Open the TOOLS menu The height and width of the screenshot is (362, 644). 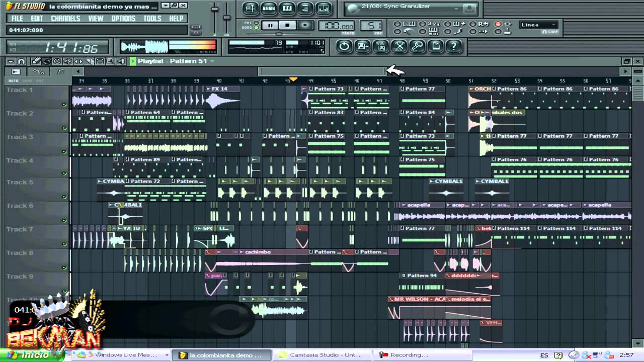[x=152, y=19]
